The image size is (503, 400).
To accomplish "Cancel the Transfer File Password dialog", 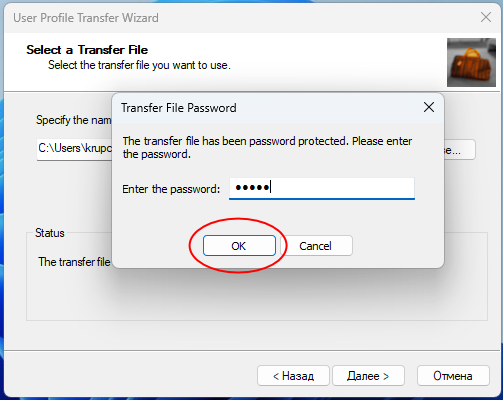I will pos(315,246).
